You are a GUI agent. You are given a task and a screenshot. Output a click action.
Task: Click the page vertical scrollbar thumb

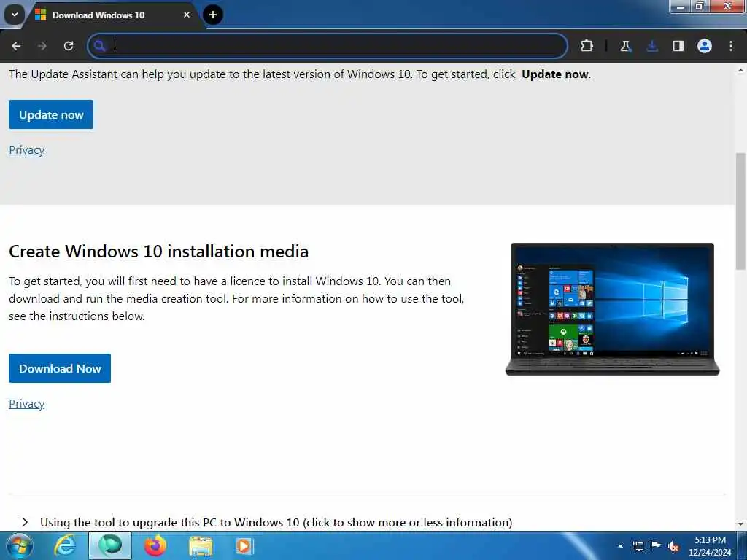point(741,211)
